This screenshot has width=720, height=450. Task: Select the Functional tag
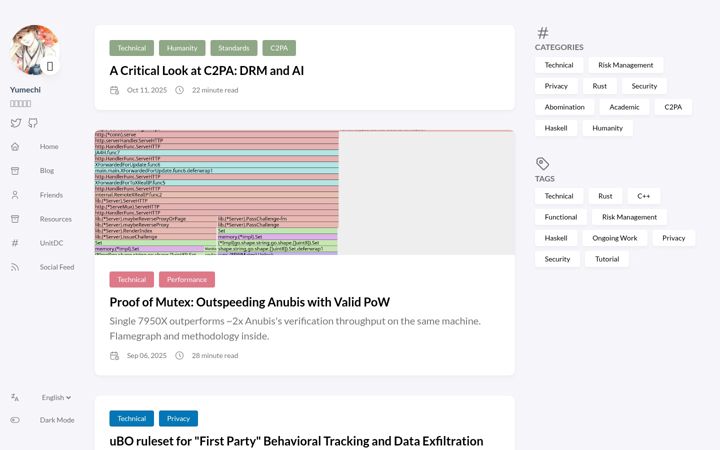(561, 217)
